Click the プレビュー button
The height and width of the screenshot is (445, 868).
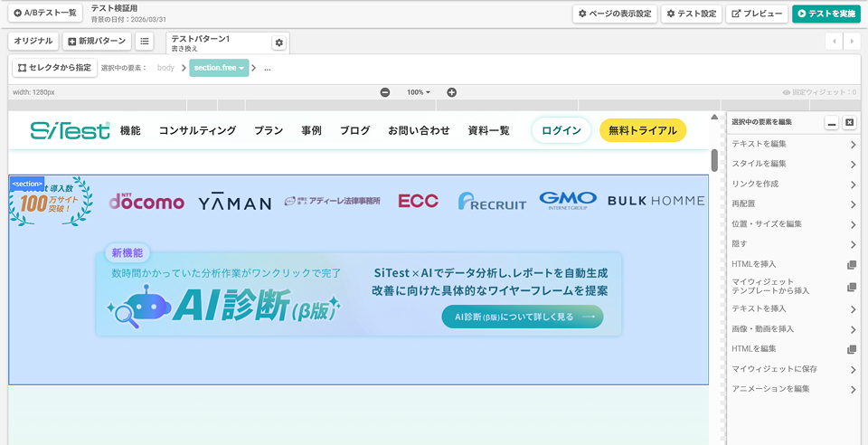(x=757, y=14)
